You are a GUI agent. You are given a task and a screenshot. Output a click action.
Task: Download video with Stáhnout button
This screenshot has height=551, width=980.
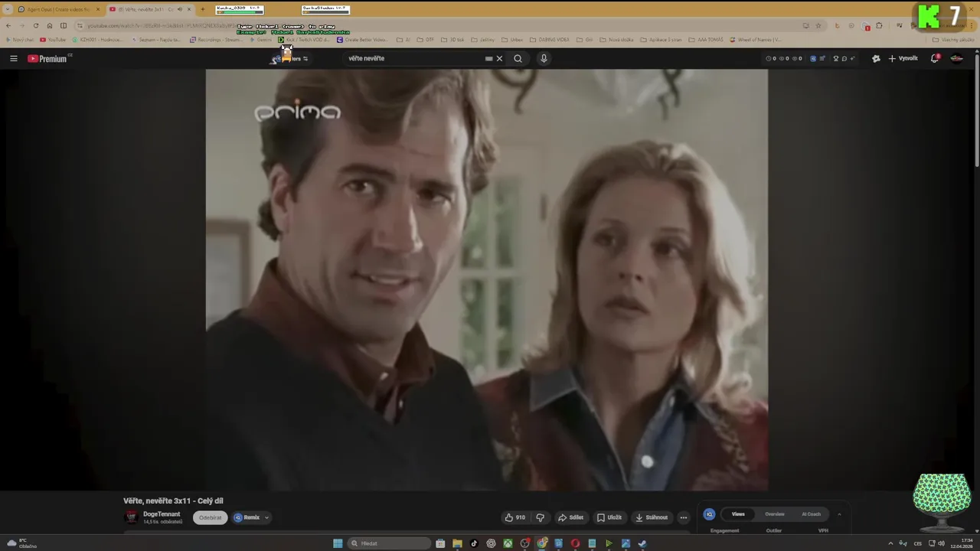tap(652, 517)
